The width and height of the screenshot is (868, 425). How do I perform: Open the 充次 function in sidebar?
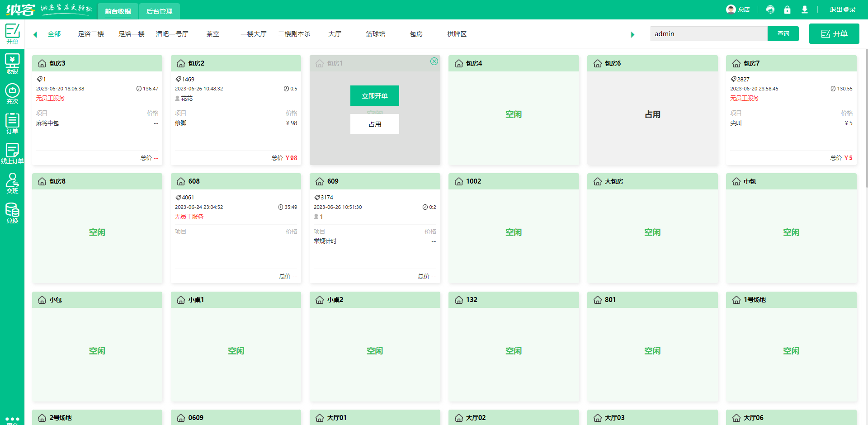12,94
